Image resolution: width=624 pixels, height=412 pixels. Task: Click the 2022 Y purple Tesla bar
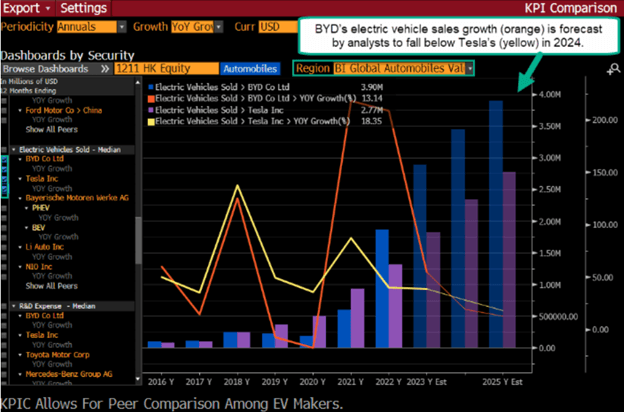click(x=396, y=306)
